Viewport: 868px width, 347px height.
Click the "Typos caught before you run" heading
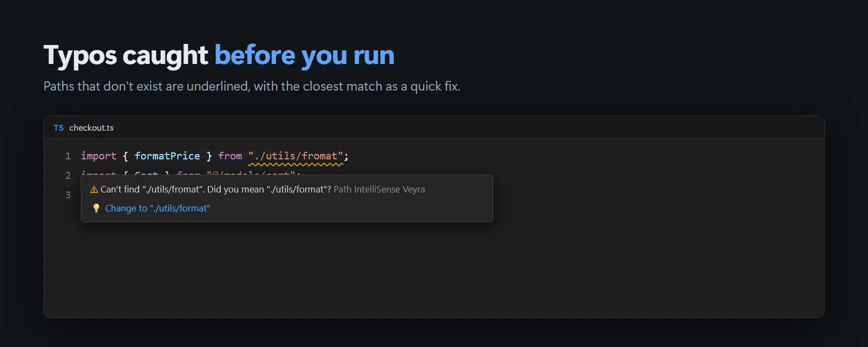click(219, 55)
